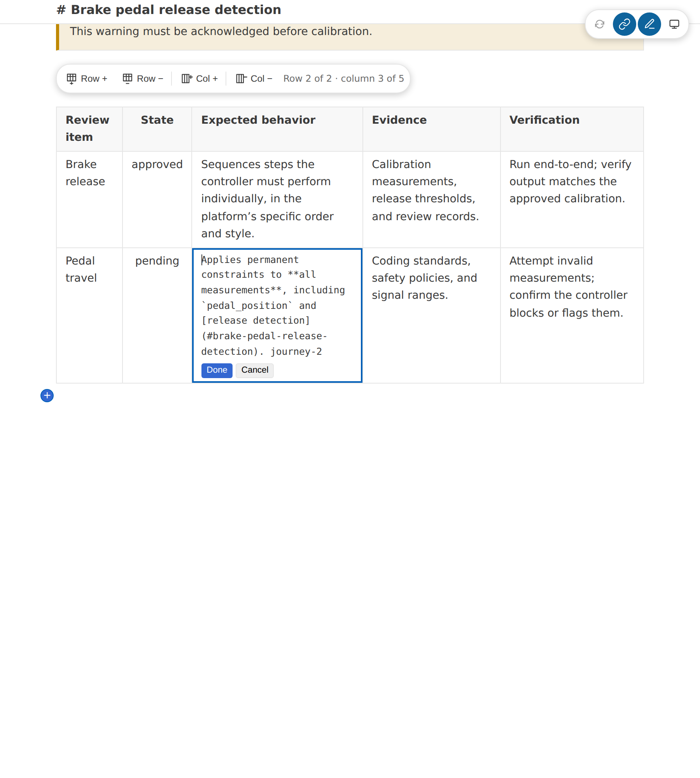700x778 pixels.
Task: Confirm cell edit with Done button
Action: (x=217, y=370)
